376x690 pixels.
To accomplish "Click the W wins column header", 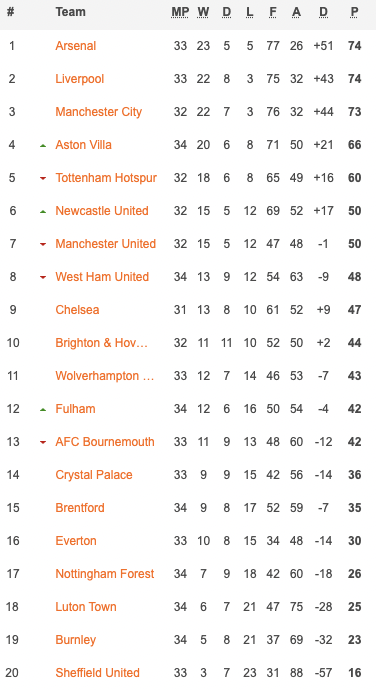I will [203, 12].
